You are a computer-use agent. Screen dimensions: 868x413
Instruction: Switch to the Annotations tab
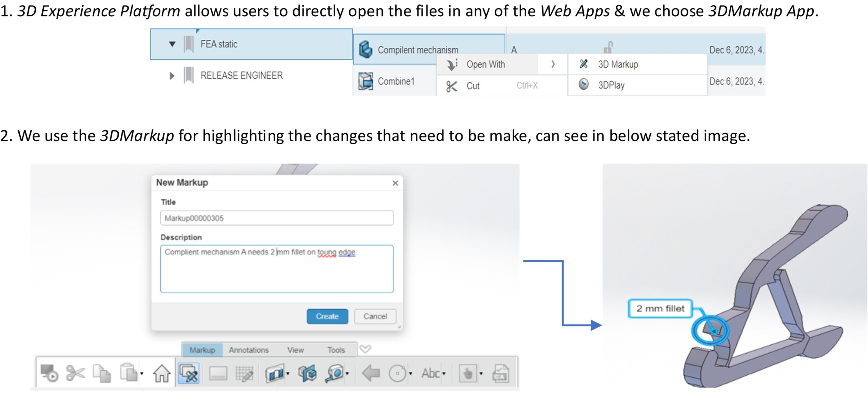(249, 350)
